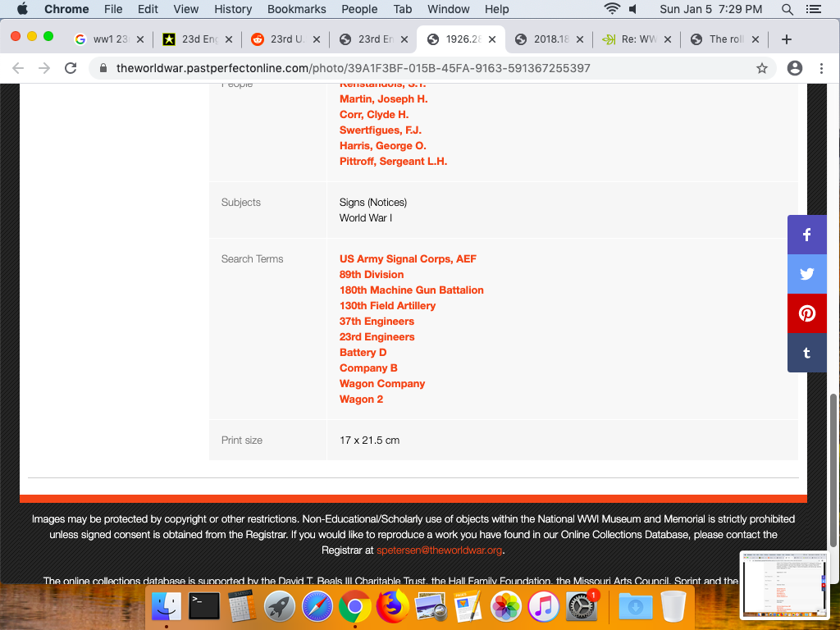Bookmark page with star icon
Screen dimensions: 840x630
coord(762,68)
